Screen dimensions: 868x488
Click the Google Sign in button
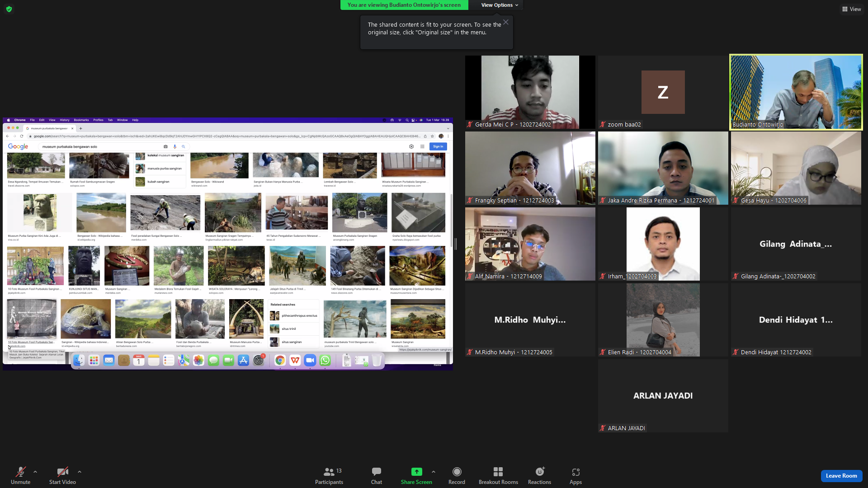438,147
